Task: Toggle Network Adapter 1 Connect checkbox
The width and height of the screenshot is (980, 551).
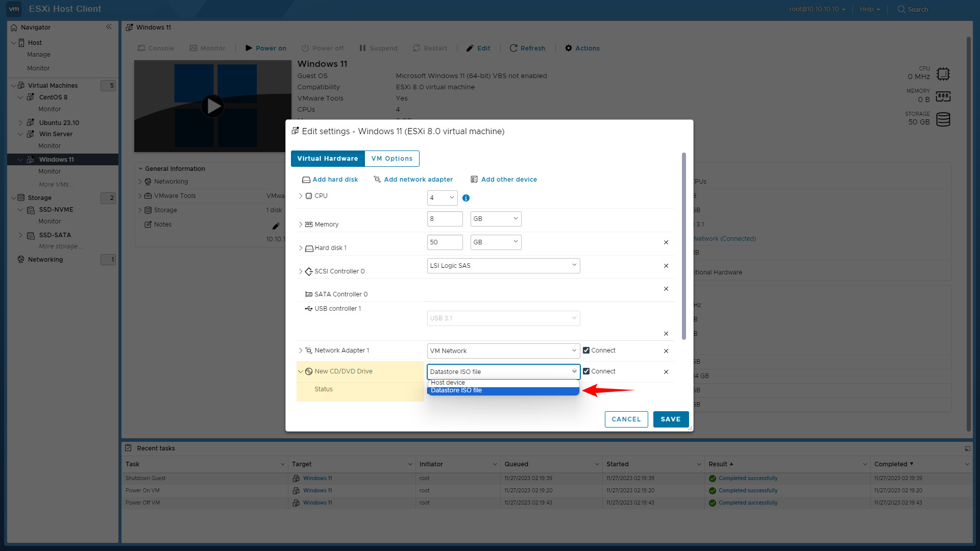Action: (586, 350)
